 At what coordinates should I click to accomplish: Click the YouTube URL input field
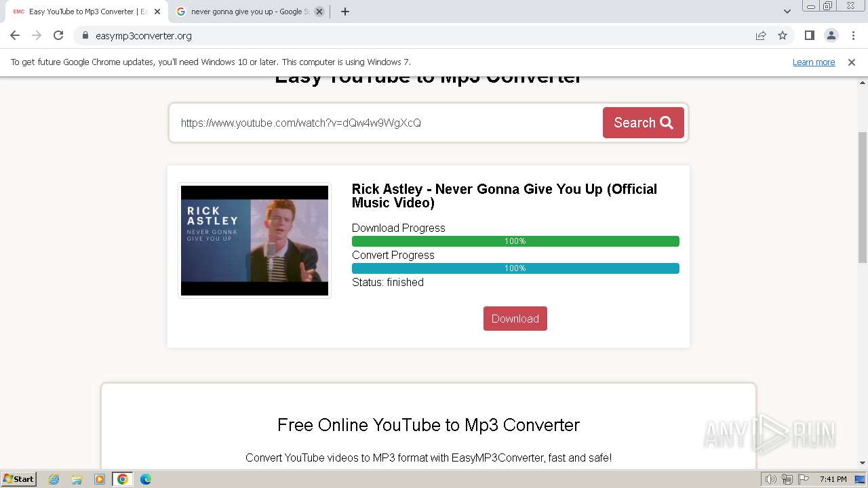click(x=387, y=123)
